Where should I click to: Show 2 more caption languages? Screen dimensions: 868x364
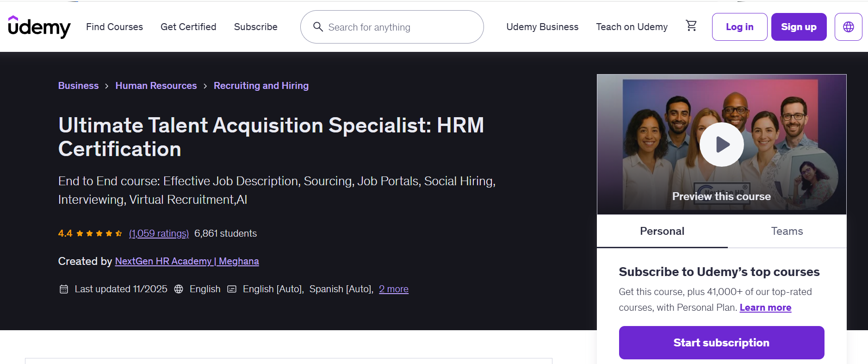tap(394, 289)
